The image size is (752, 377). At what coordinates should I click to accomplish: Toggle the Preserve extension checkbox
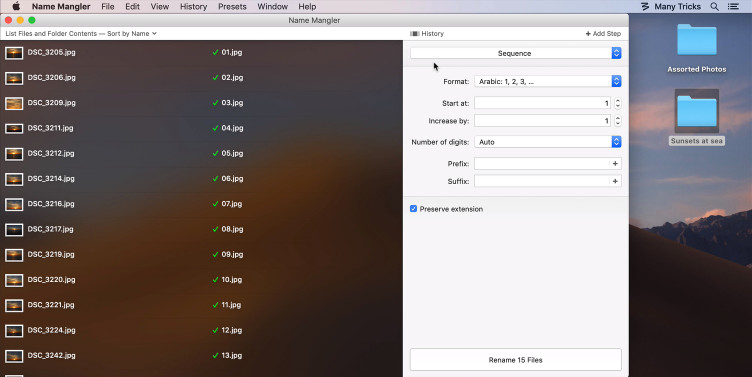click(x=413, y=209)
